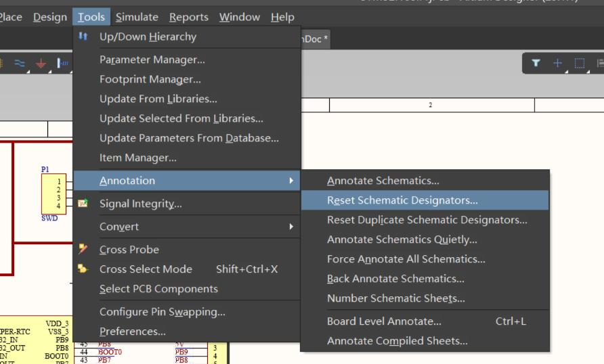Switch to the SchDoc document tab
The height and width of the screenshot is (364, 604).
(x=316, y=39)
